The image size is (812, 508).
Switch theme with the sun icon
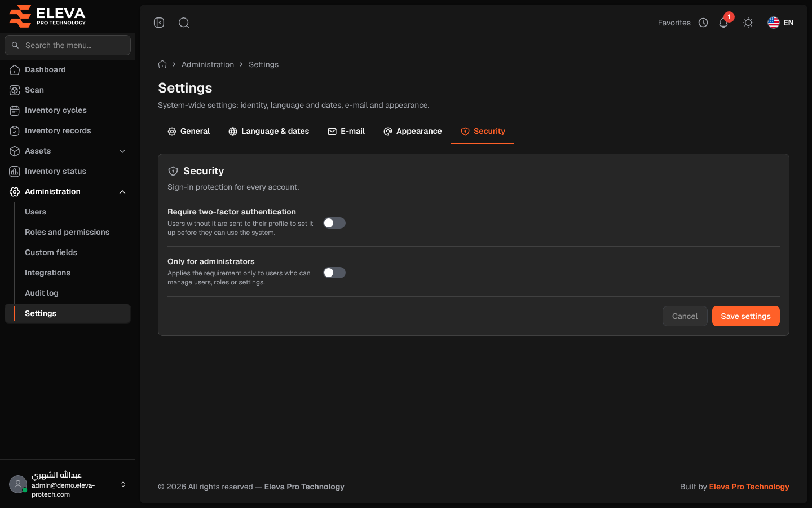[748, 23]
